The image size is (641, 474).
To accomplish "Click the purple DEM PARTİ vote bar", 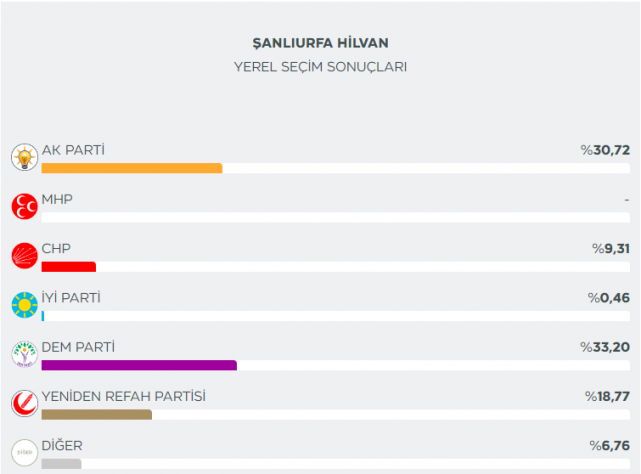I will 138,365.
